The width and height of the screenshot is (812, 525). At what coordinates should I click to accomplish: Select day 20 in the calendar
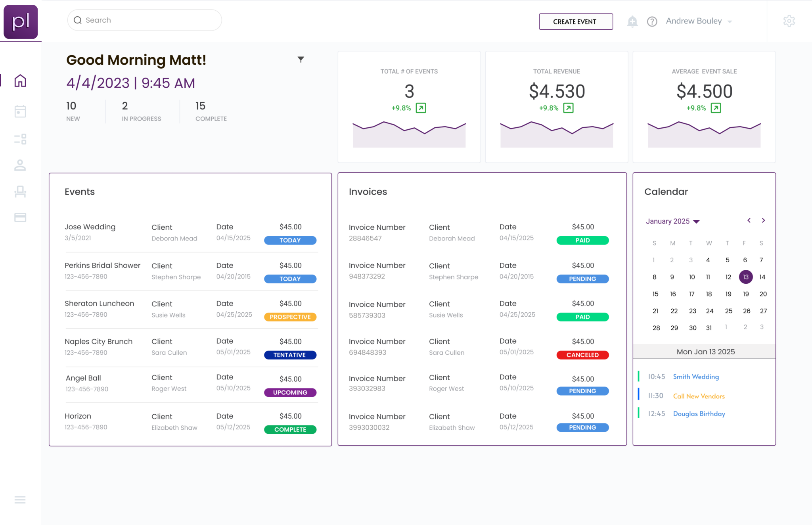(x=763, y=294)
